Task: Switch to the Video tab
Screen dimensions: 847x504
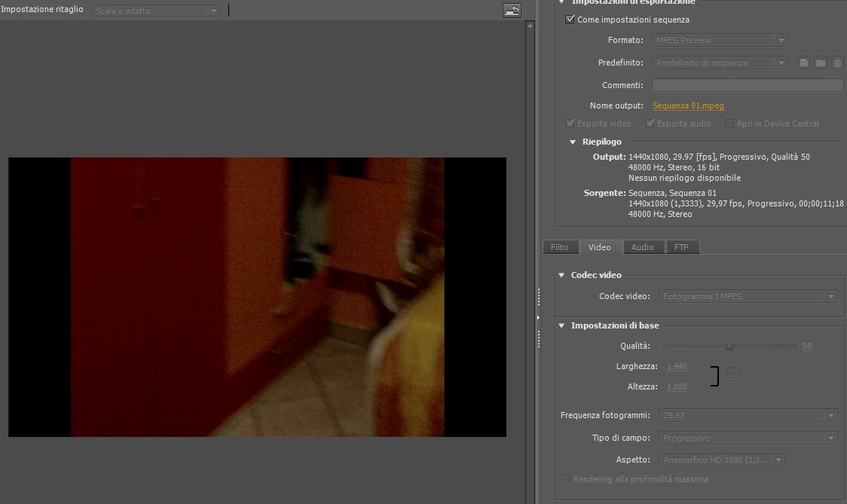Action: pos(600,247)
